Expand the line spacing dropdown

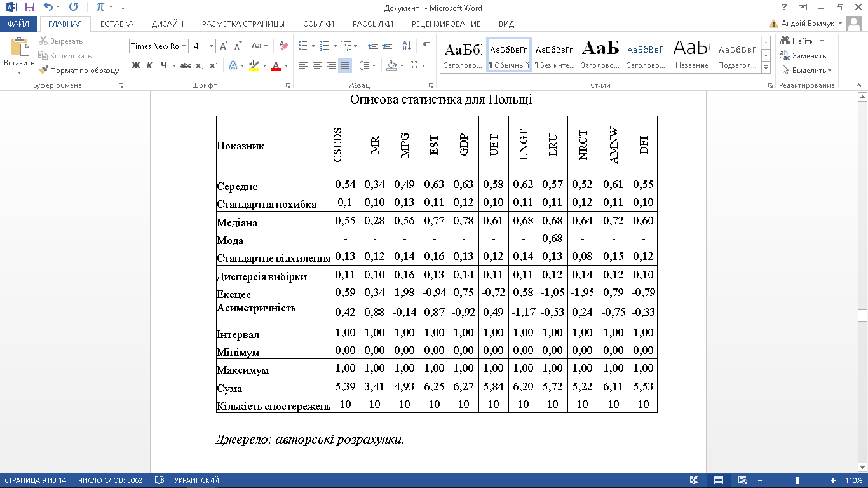pos(374,65)
